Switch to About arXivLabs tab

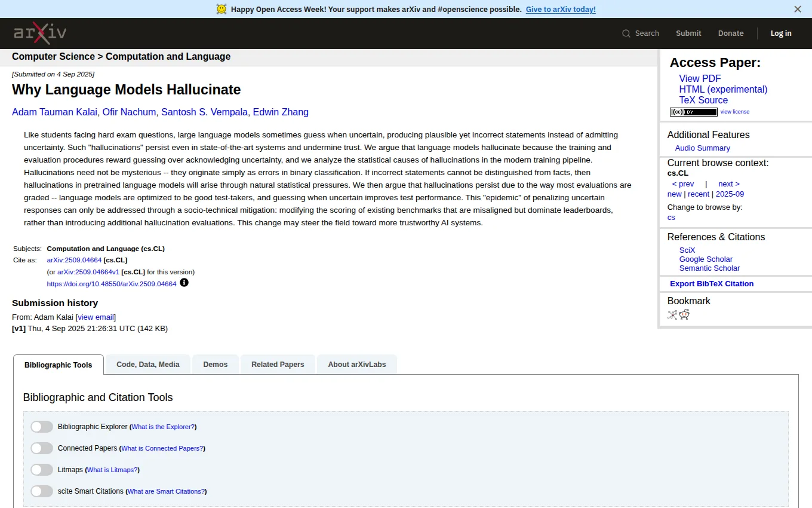tap(357, 365)
